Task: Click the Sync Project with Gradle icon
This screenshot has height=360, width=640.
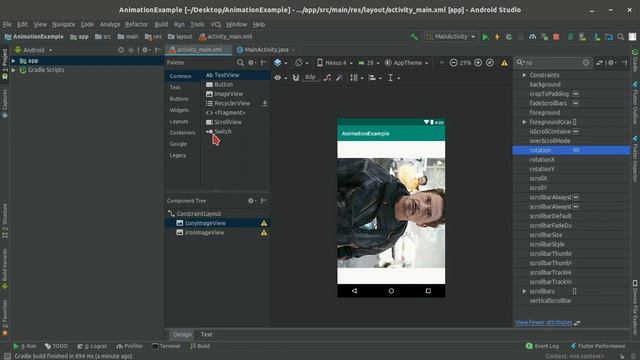Action: click(597, 37)
